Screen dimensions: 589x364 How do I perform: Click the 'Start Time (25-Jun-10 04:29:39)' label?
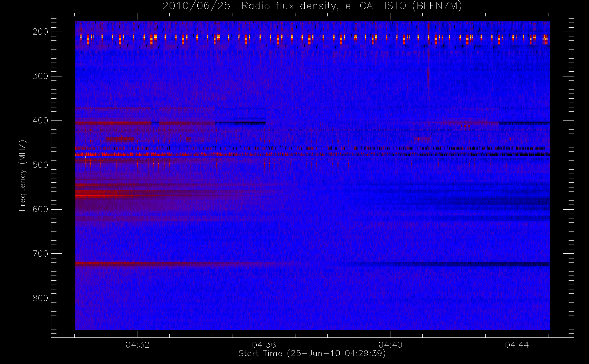click(x=312, y=353)
